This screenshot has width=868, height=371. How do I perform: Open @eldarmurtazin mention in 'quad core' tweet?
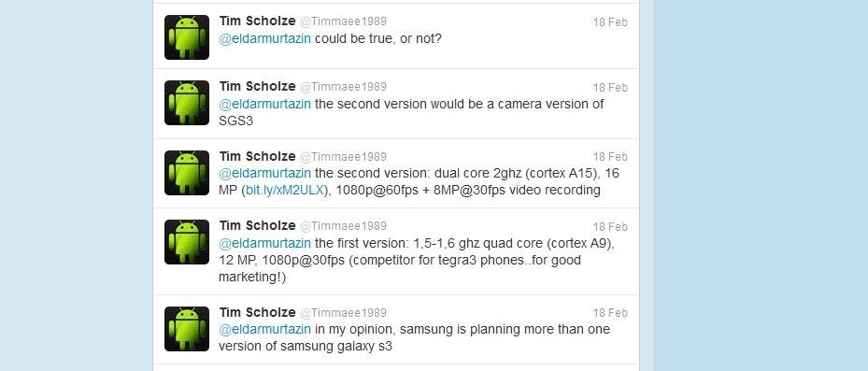click(265, 243)
